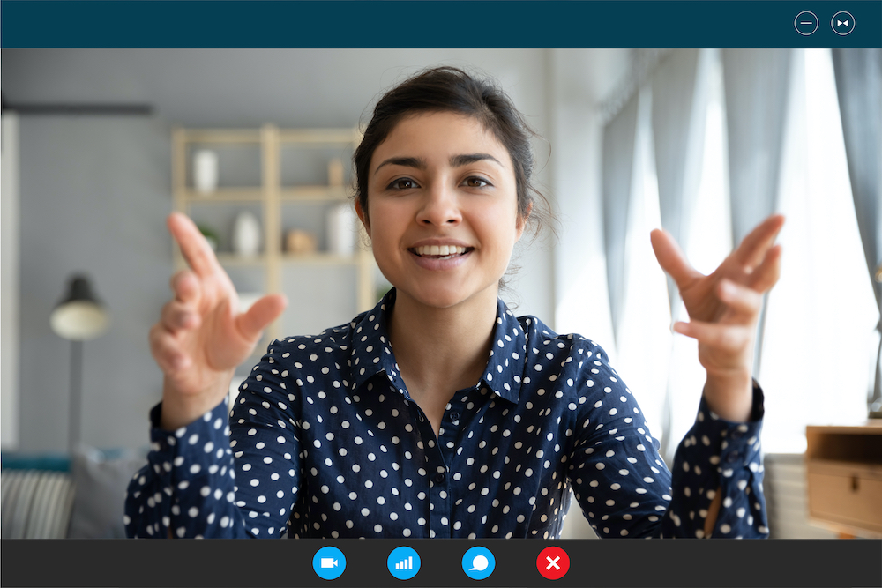Hang up using the red circle button
This screenshot has width=882, height=588.
click(x=553, y=562)
